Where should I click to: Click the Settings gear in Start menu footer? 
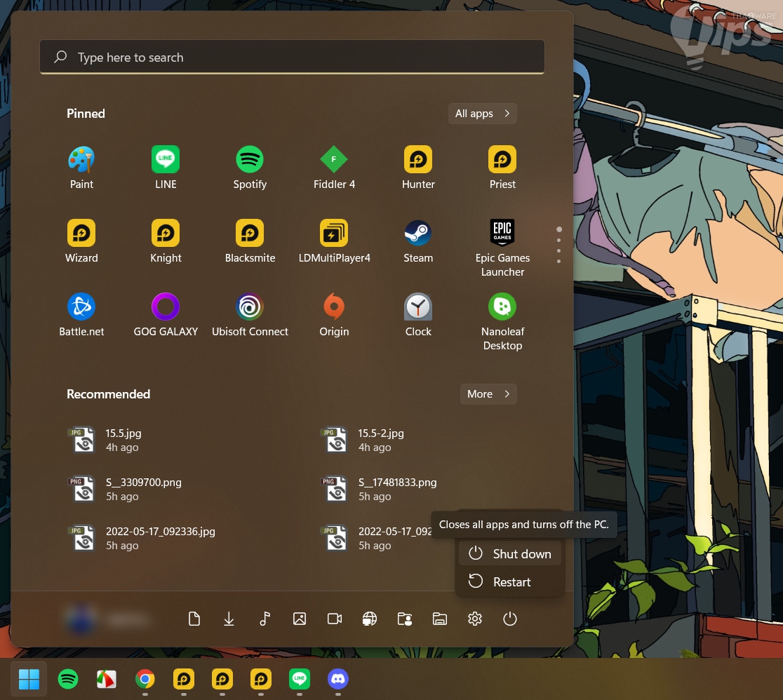coord(475,619)
